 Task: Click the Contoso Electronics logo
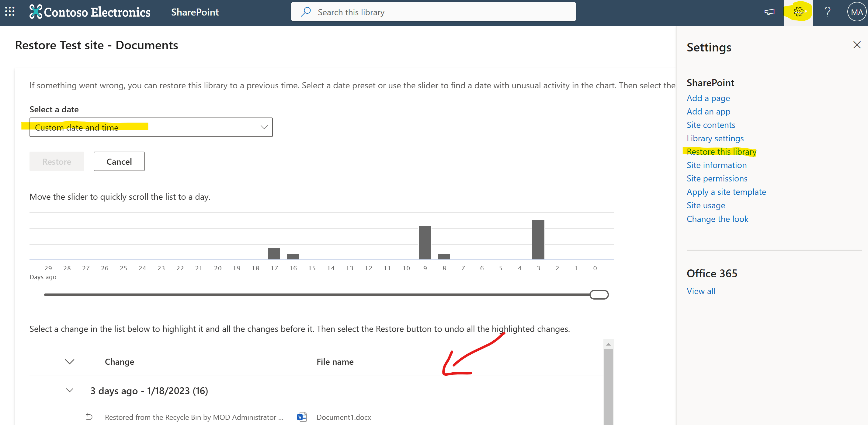click(x=90, y=12)
